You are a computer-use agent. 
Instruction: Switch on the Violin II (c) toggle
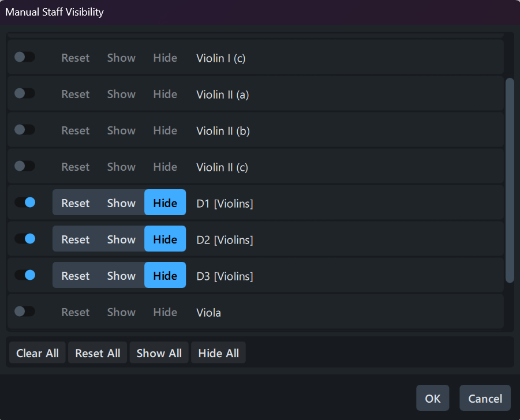pos(25,166)
